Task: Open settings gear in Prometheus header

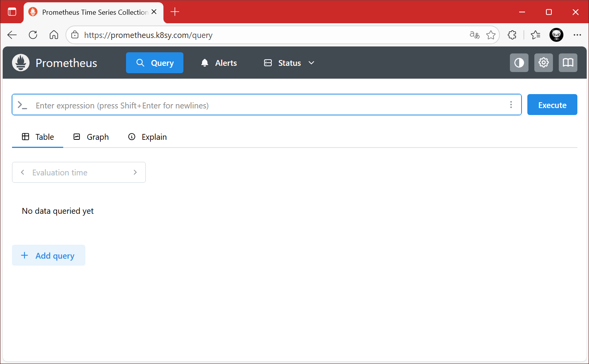Action: click(x=544, y=63)
